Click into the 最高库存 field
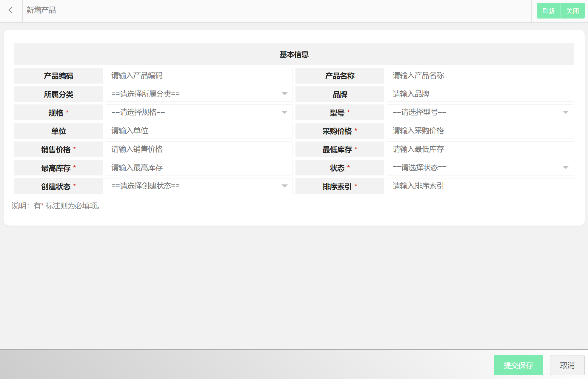 click(x=199, y=168)
